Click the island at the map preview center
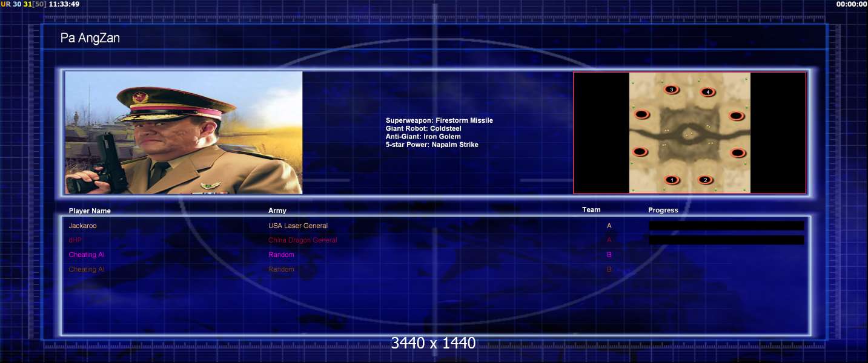 689,134
